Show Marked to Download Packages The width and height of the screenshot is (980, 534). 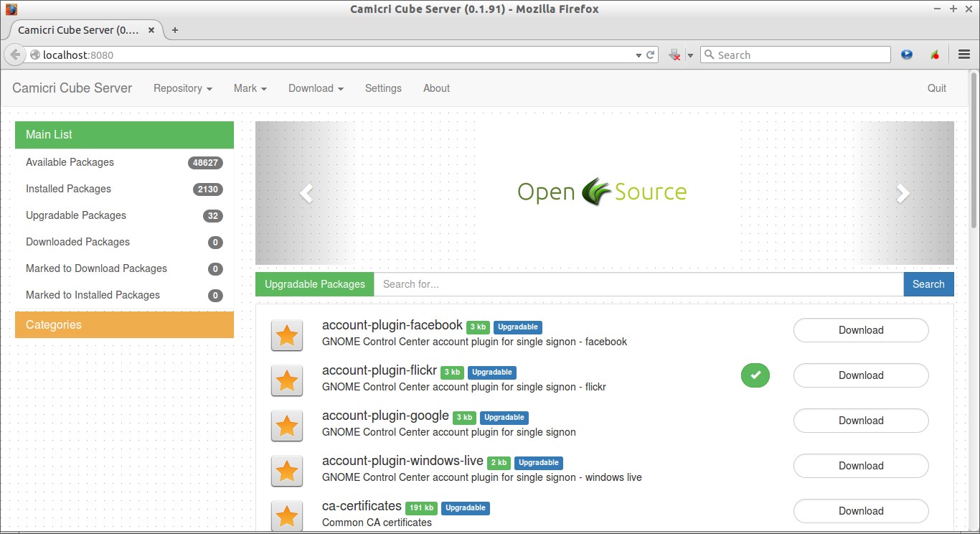coord(124,268)
